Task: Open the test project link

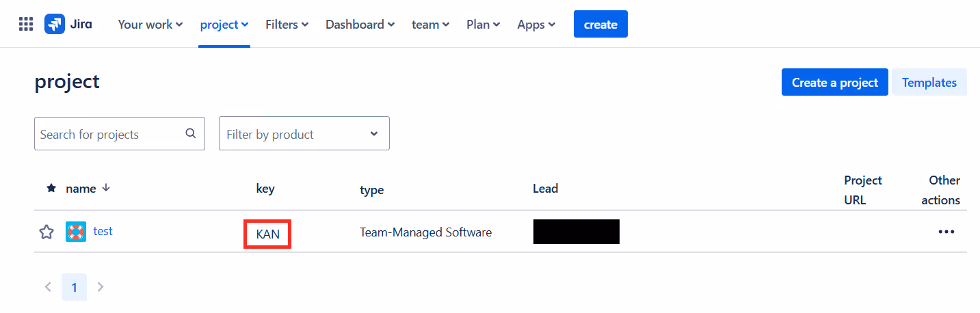Action: tap(103, 231)
